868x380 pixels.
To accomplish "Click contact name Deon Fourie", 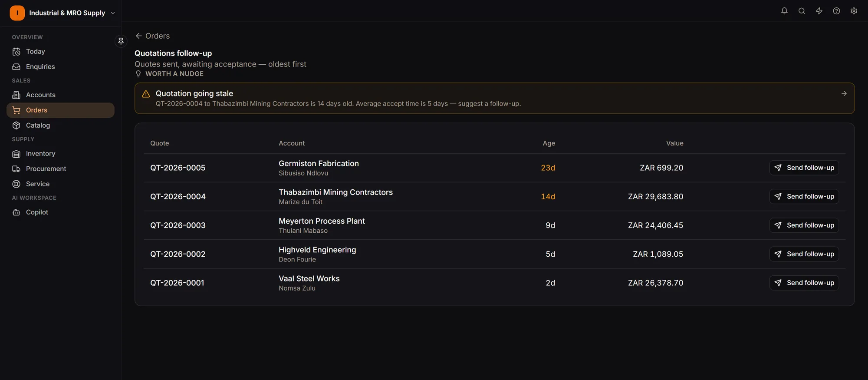I will 297,260.
